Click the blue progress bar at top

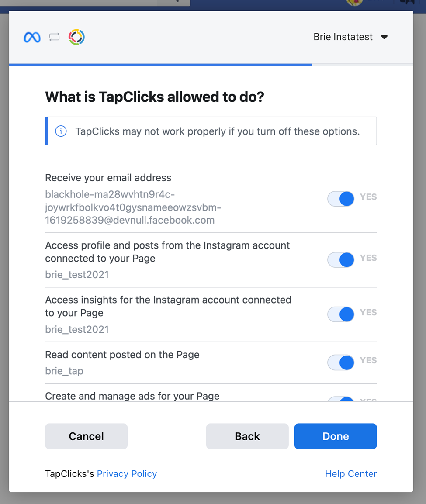[160, 65]
